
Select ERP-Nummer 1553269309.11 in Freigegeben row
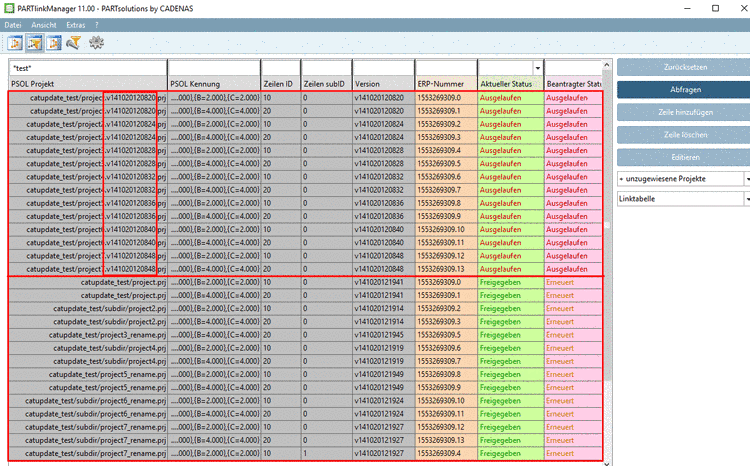click(446, 414)
